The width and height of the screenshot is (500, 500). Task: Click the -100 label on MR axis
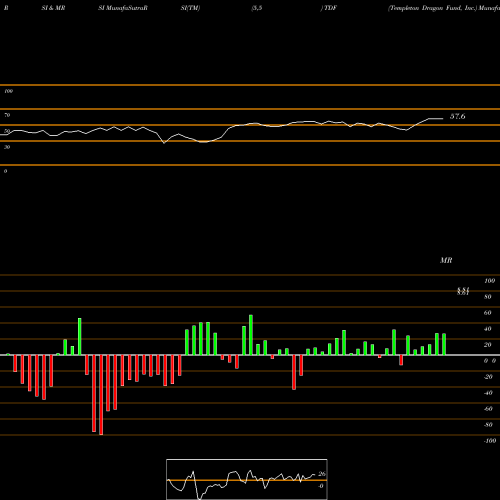490,441
